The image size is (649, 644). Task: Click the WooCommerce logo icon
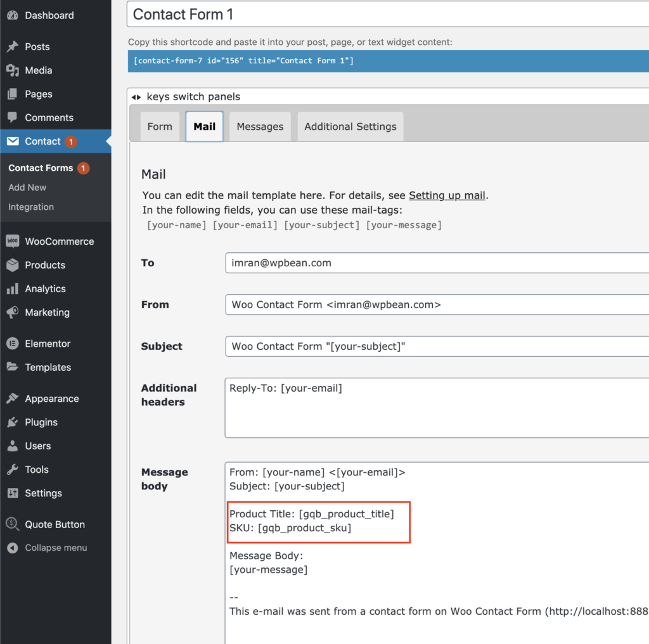pyautogui.click(x=13, y=241)
